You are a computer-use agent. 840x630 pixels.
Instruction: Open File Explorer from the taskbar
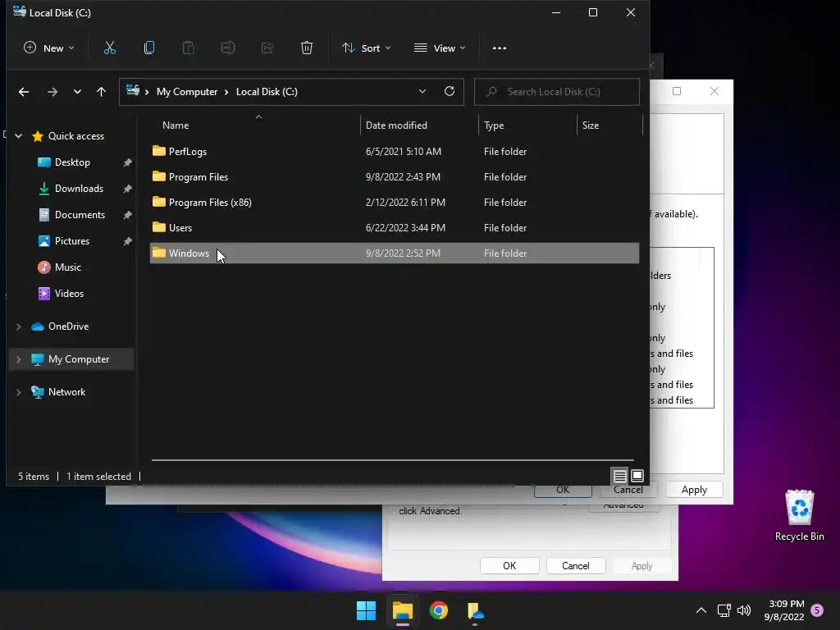point(402,610)
